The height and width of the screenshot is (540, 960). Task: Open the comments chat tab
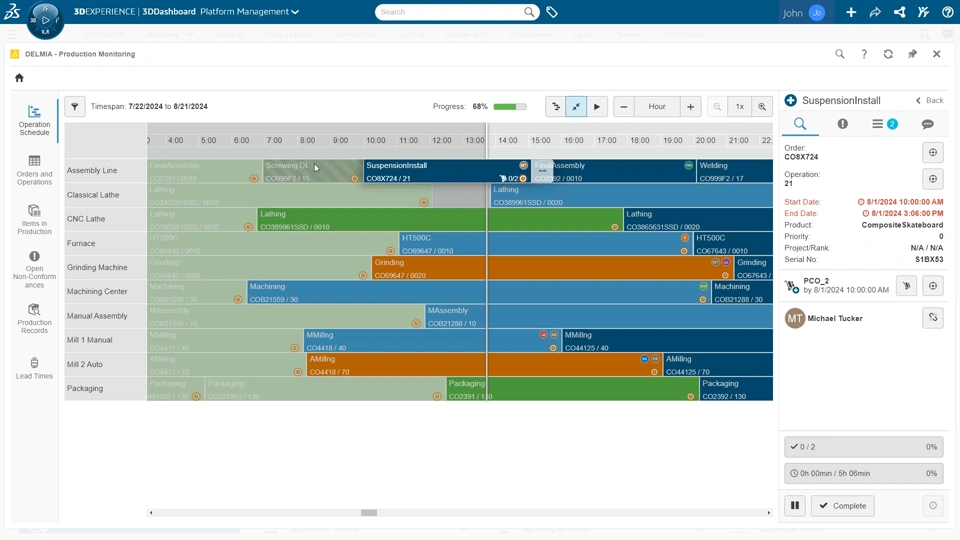pos(928,124)
